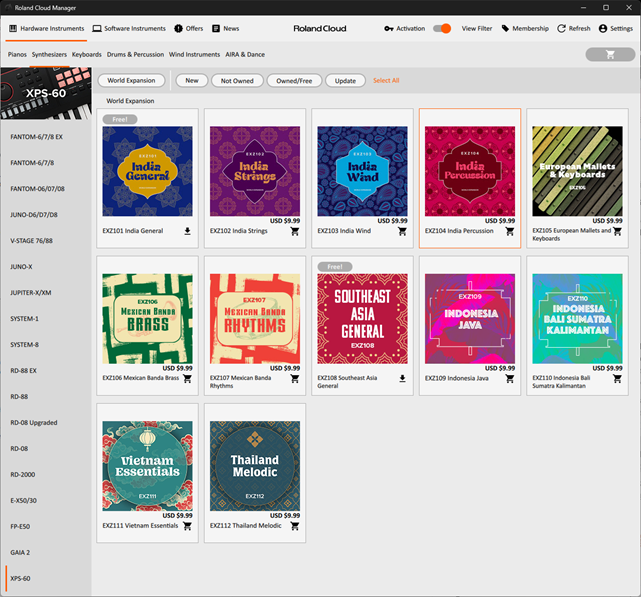This screenshot has width=641, height=597.
Task: Select the Synthesizers category
Action: [x=49, y=54]
